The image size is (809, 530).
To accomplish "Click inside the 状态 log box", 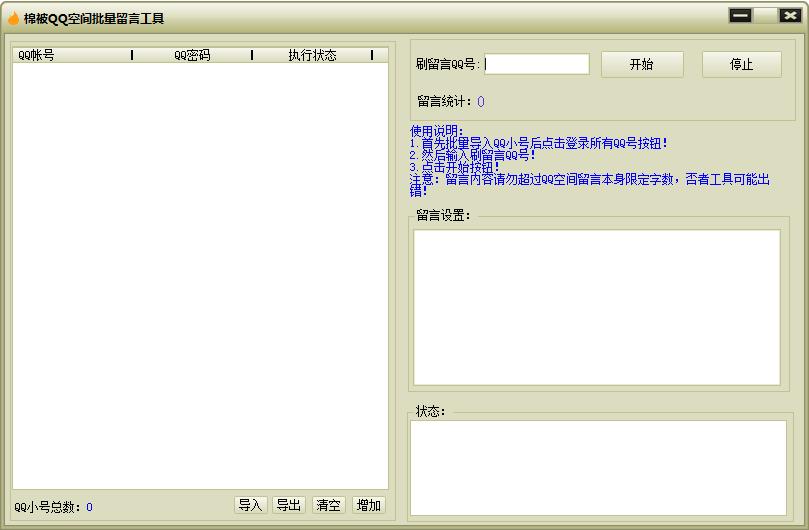I will pyautogui.click(x=598, y=467).
